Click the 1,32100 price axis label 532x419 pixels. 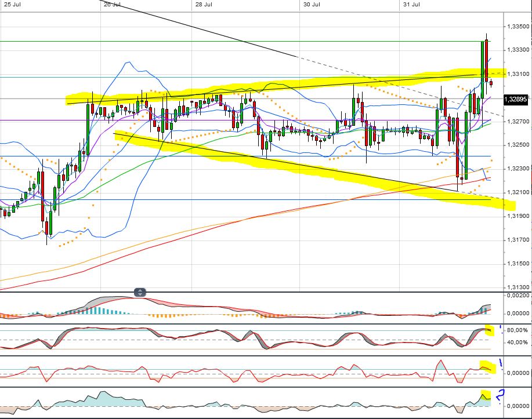[x=518, y=192]
